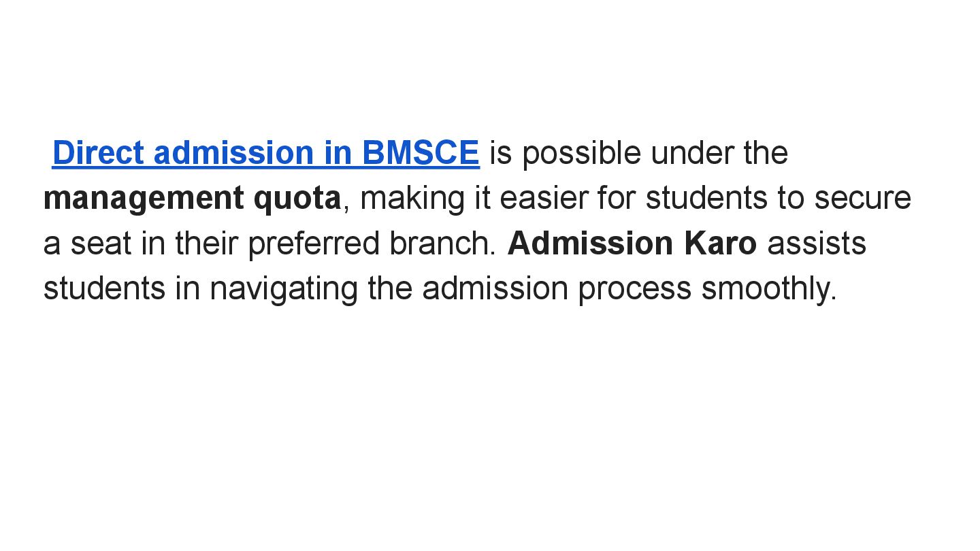Viewport: 980px width, 551px height.
Task: Click the word "seat" in third line
Action: click(101, 244)
